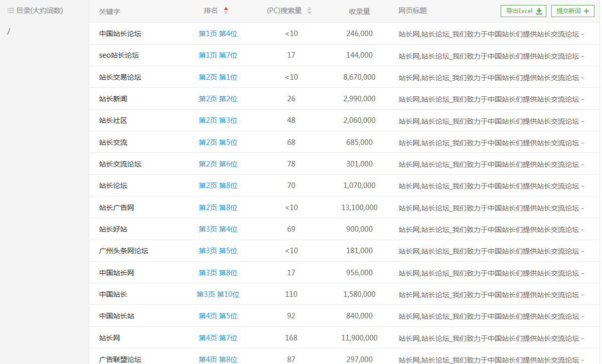Viewport: 602px width, 364px height.
Task: Click the list icon beside 目录(大约词数)
Action: tap(11, 11)
